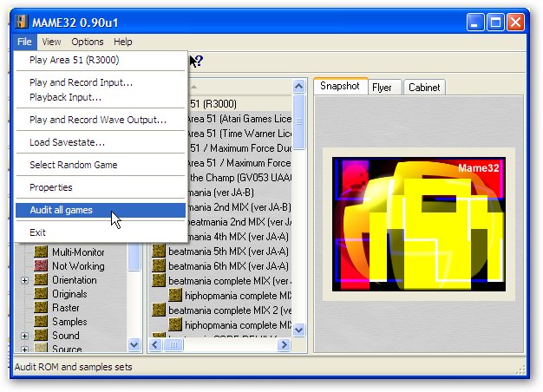543x392 pixels.
Task: Click icon of hiphopmania under complete MIX 2
Action: 175,324
